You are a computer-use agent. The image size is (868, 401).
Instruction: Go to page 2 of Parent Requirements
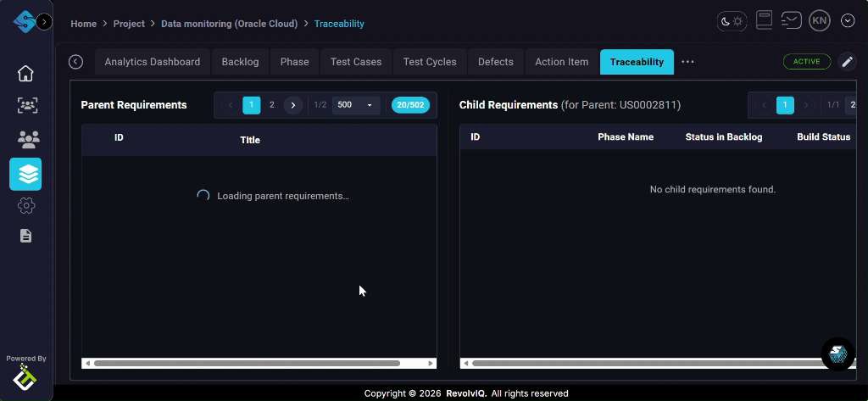[272, 105]
